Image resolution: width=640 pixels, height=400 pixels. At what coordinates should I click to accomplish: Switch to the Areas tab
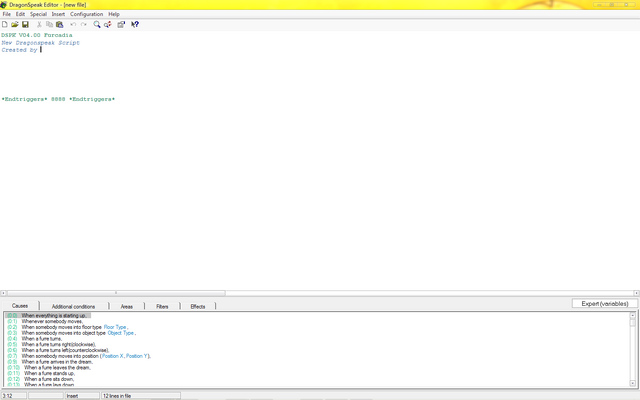(127, 306)
